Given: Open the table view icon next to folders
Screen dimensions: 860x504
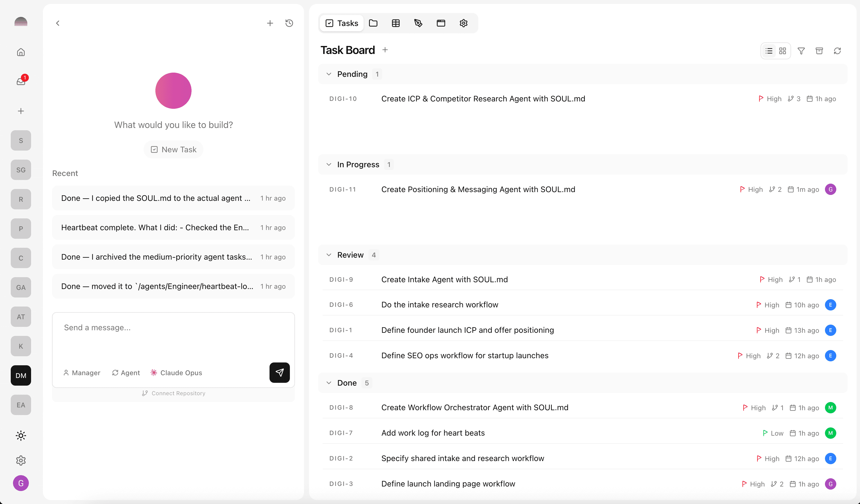Looking at the screenshot, I should 396,23.
